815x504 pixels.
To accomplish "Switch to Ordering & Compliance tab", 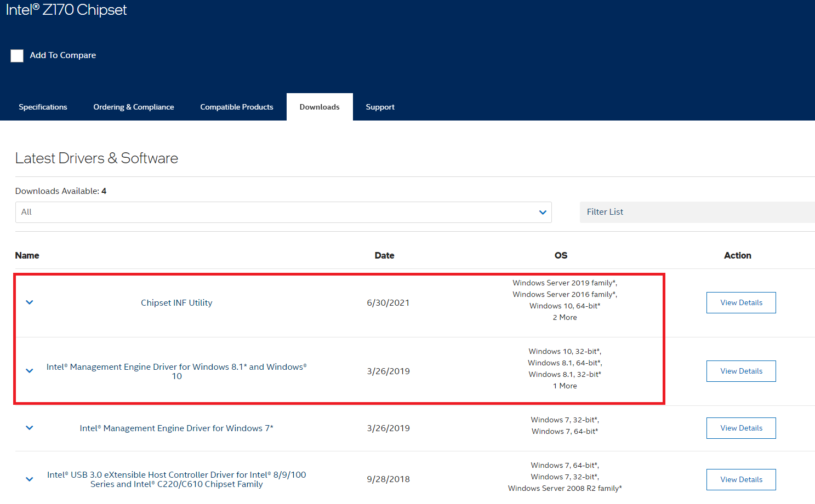I will (134, 107).
